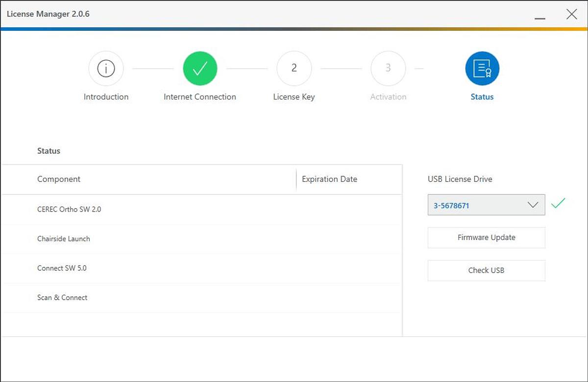Open the Status certificate icon step
Image resolution: width=588 pixels, height=382 pixels.
click(x=482, y=69)
